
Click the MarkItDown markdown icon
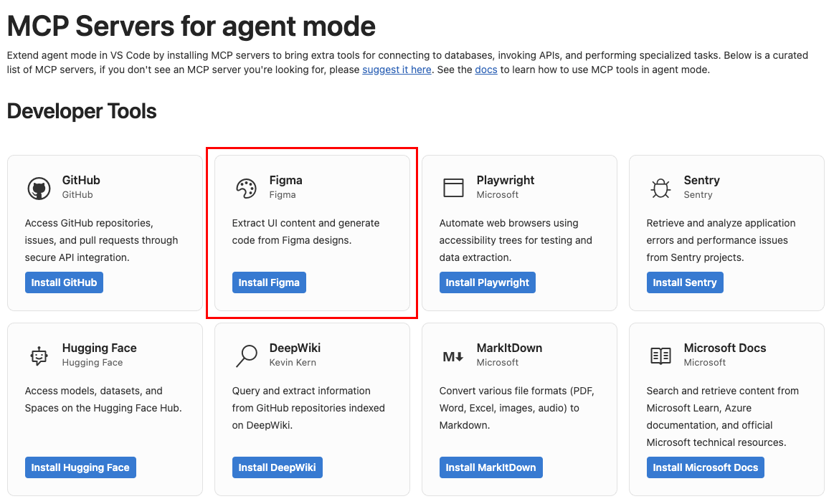[x=453, y=357]
